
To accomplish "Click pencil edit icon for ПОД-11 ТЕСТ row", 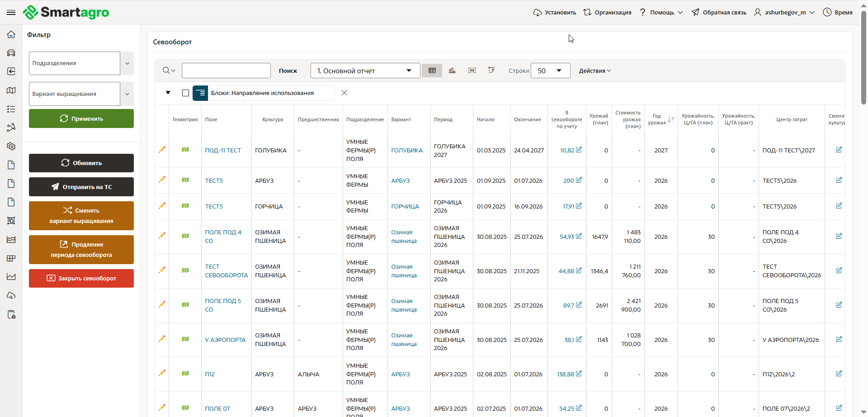I will [x=162, y=150].
